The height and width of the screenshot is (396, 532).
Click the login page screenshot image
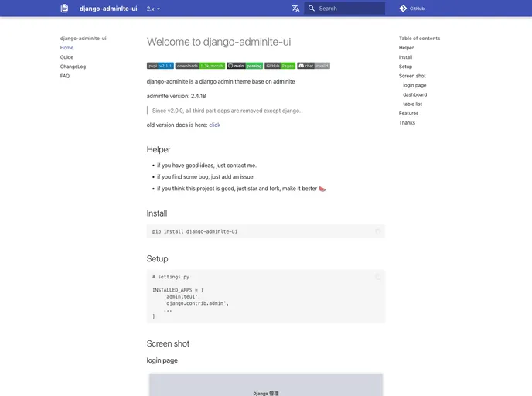265,384
